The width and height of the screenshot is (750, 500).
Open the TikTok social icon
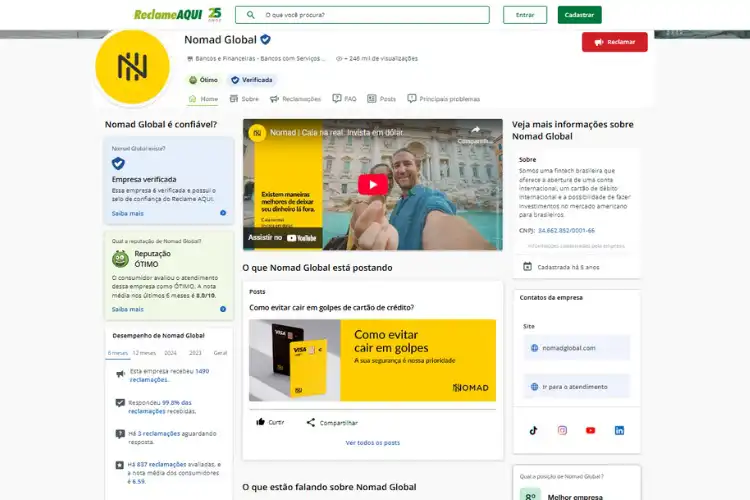click(534, 430)
